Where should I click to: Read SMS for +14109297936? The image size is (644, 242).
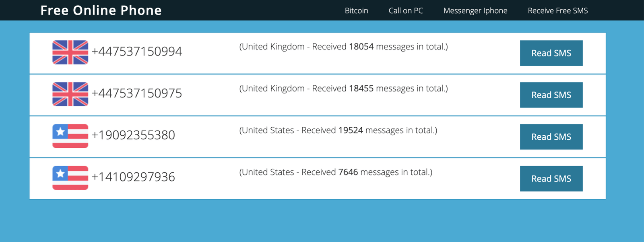pyautogui.click(x=551, y=179)
